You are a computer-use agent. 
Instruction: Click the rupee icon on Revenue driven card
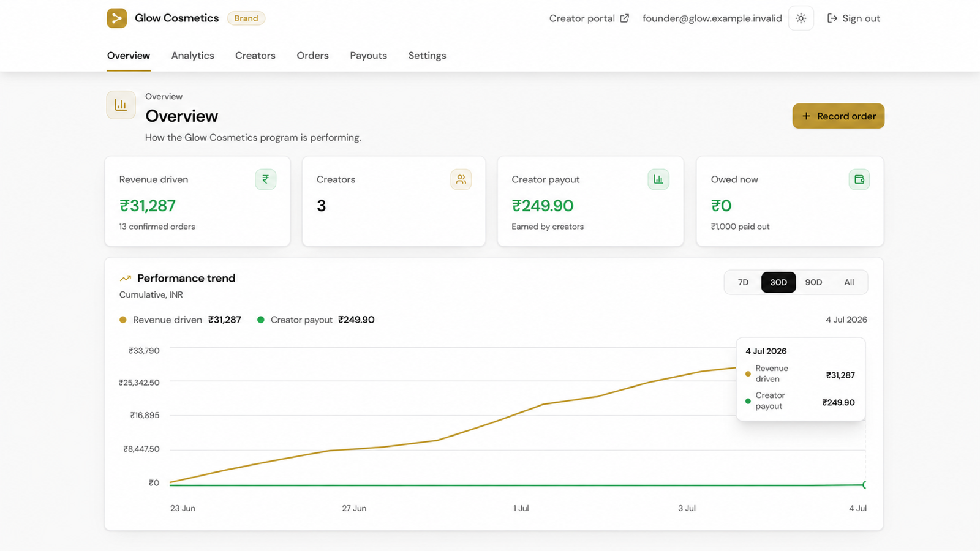(x=266, y=179)
